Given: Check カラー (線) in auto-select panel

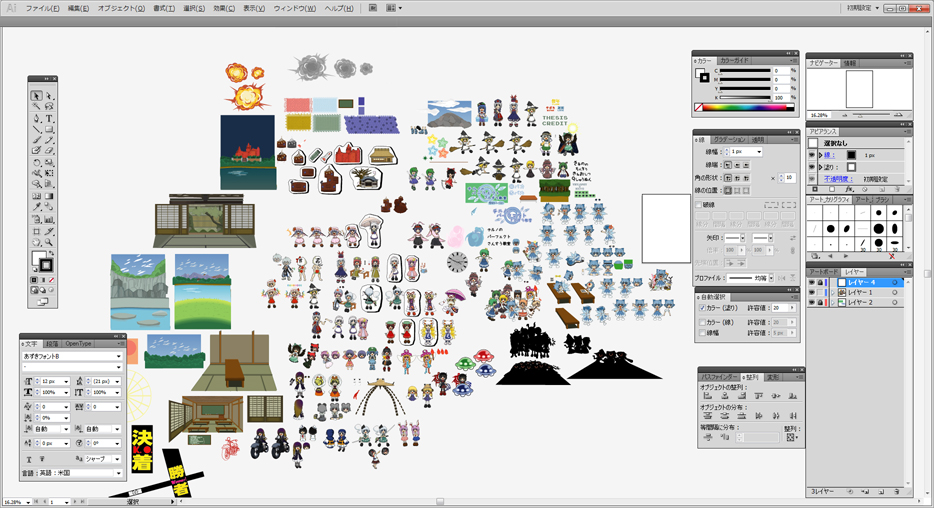Looking at the screenshot, I should pos(702,322).
